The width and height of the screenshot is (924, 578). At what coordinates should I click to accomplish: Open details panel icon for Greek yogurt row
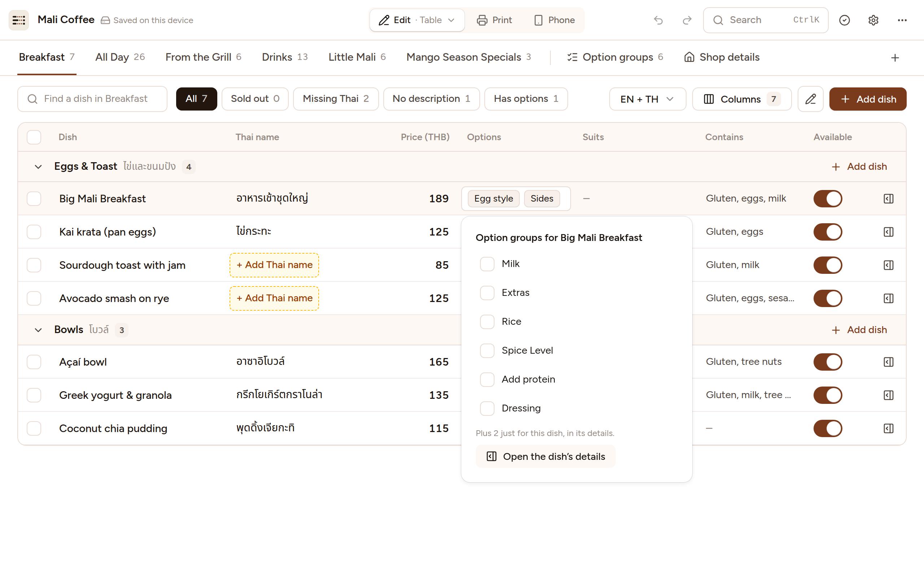(889, 395)
